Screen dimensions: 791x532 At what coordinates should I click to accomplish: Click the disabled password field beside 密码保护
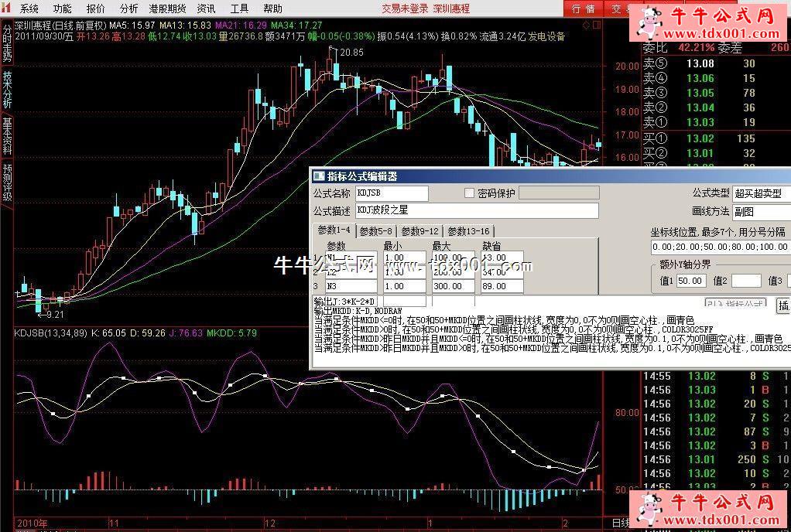click(x=559, y=193)
